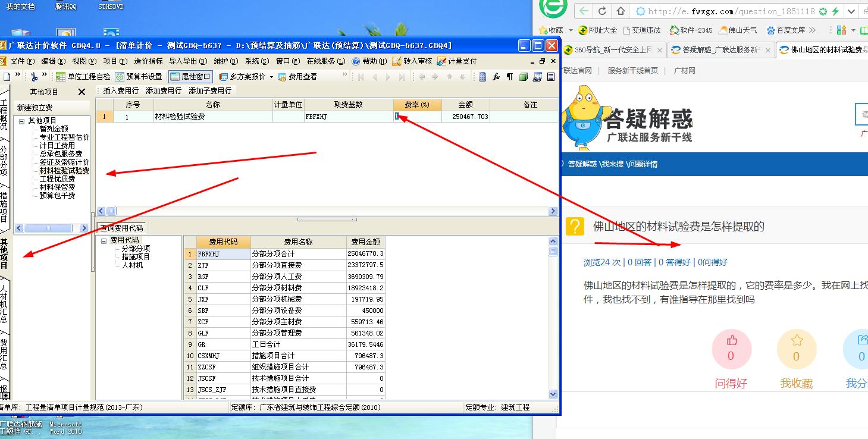Click 添加子费用行 button
The height and width of the screenshot is (439, 868).
point(210,90)
